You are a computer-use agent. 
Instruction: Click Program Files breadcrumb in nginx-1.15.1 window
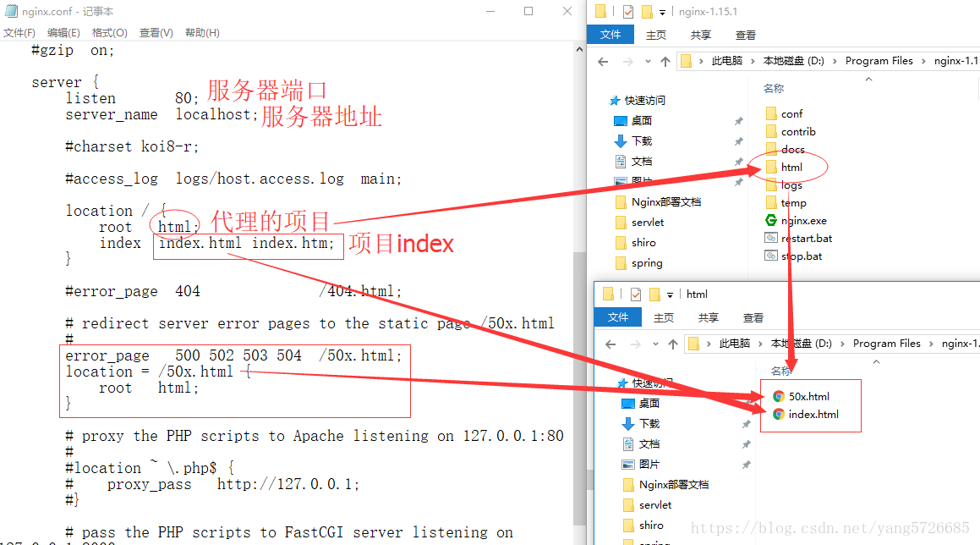coord(879,61)
